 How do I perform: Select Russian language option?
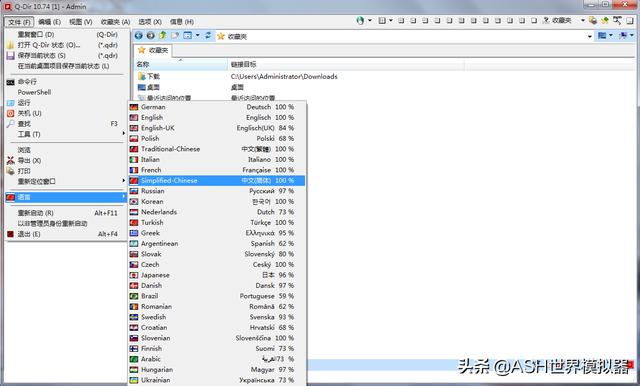[x=217, y=191]
